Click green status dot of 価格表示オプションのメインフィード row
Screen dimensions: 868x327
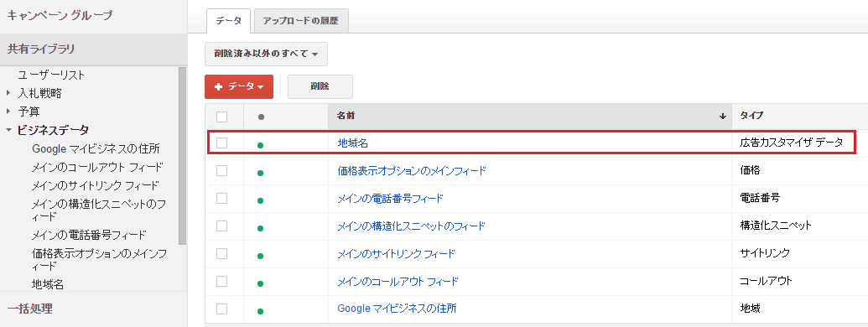[260, 173]
